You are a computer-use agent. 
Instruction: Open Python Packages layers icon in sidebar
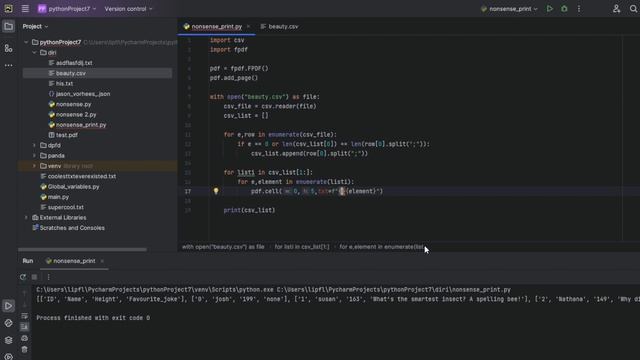(x=8, y=340)
